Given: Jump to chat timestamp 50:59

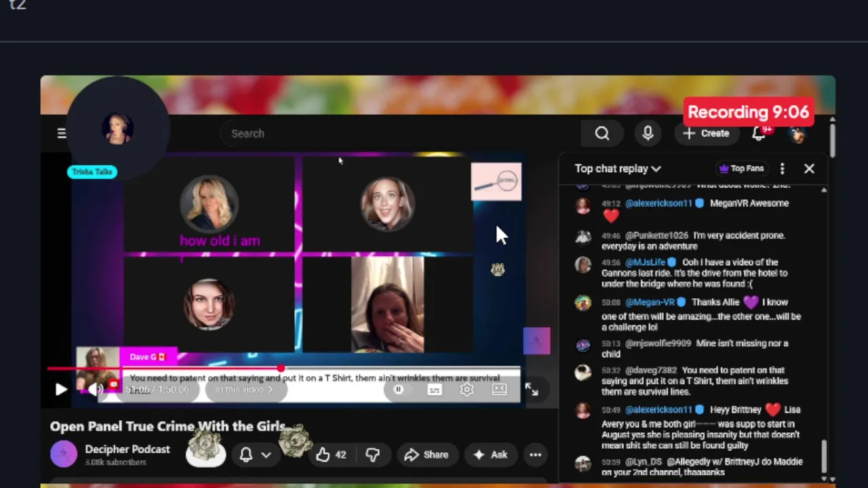Looking at the screenshot, I should click(x=611, y=462).
